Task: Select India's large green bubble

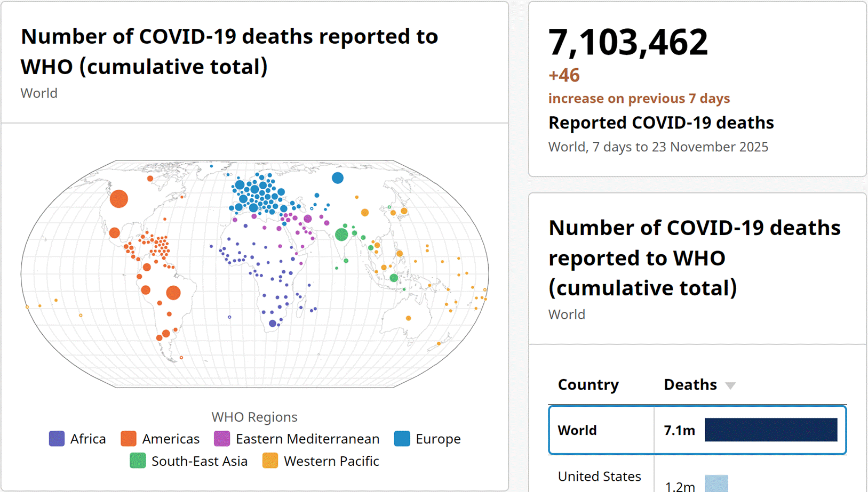Action: click(x=341, y=234)
